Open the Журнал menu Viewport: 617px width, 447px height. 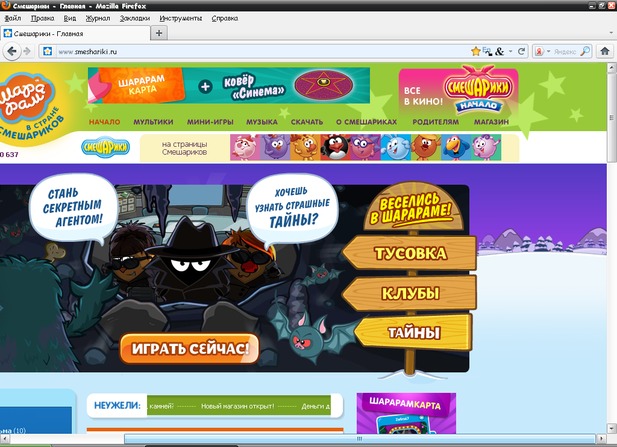pyautogui.click(x=98, y=18)
